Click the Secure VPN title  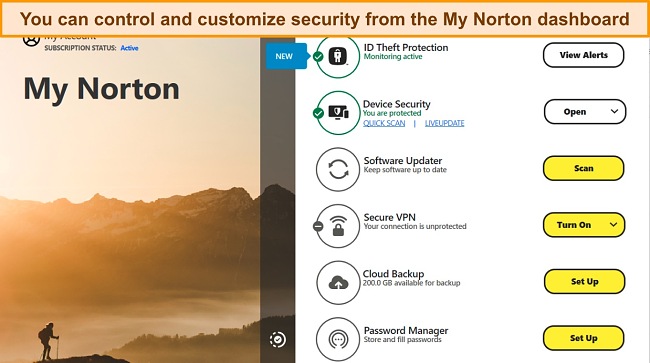pyautogui.click(x=389, y=218)
